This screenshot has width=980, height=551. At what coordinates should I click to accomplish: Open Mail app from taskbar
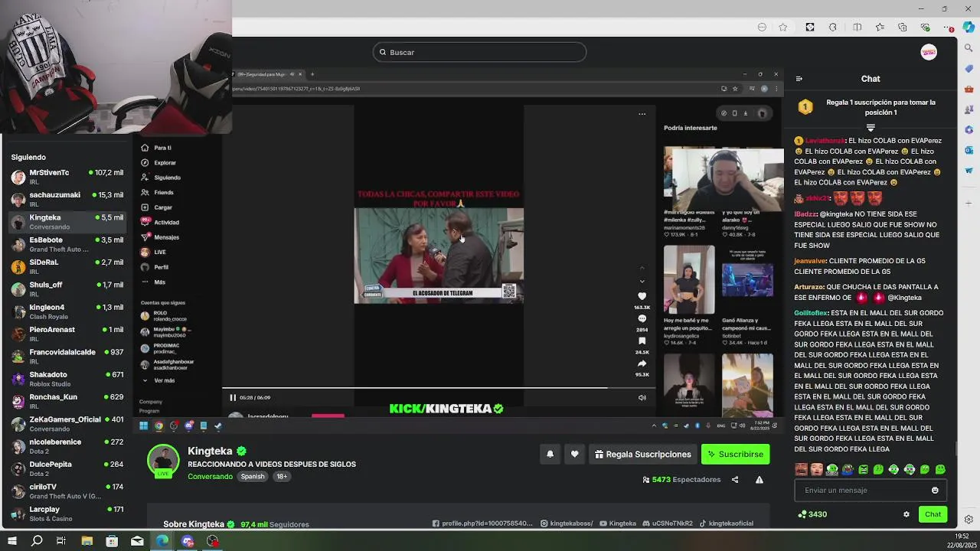coord(137,541)
